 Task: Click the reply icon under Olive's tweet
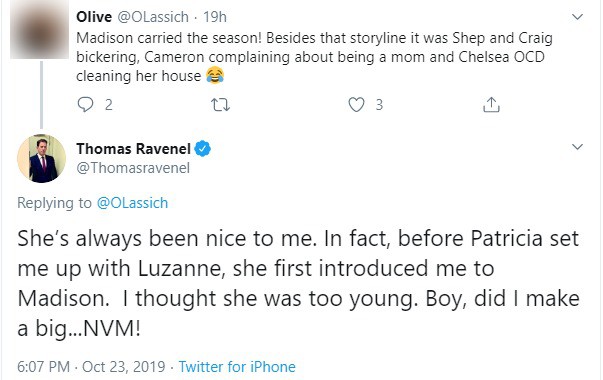(85, 104)
